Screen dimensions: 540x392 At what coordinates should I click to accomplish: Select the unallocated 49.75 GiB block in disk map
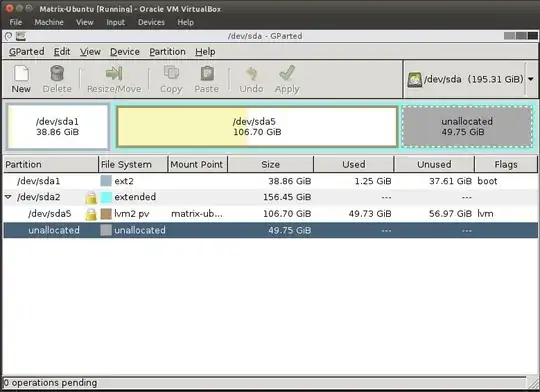click(467, 127)
